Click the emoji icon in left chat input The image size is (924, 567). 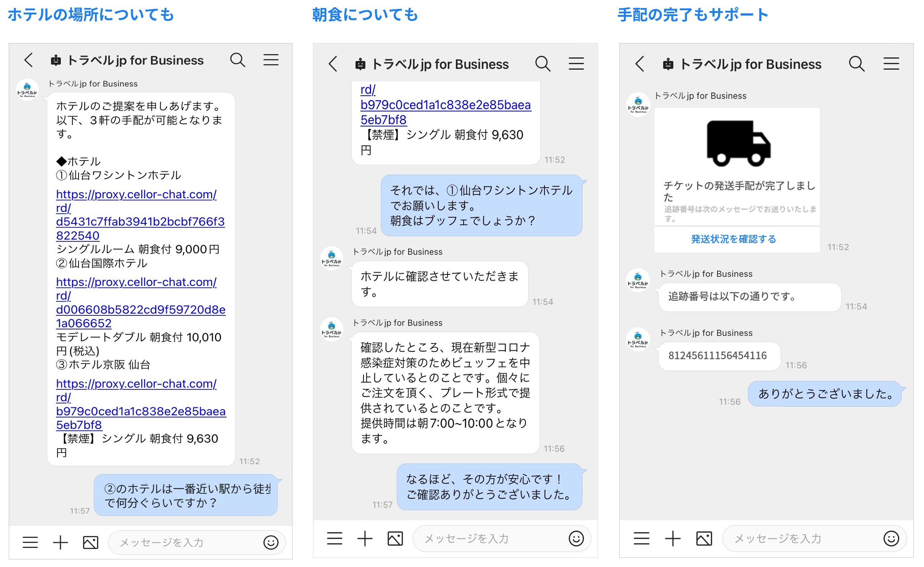pyautogui.click(x=270, y=542)
